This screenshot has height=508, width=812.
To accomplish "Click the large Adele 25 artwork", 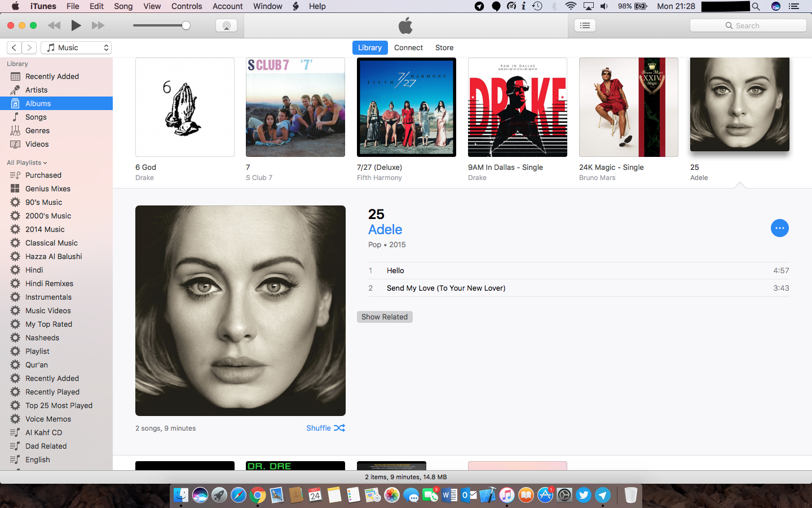I will click(240, 310).
